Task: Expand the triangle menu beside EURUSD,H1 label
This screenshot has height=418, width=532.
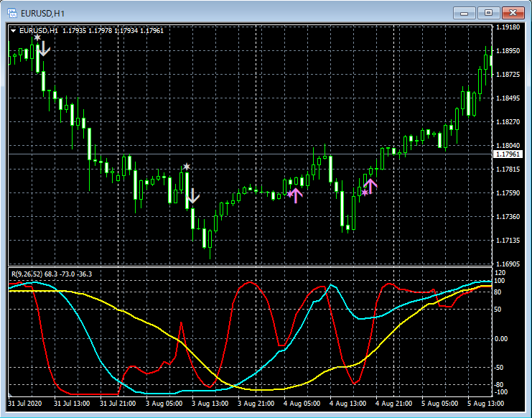Action: (14, 31)
